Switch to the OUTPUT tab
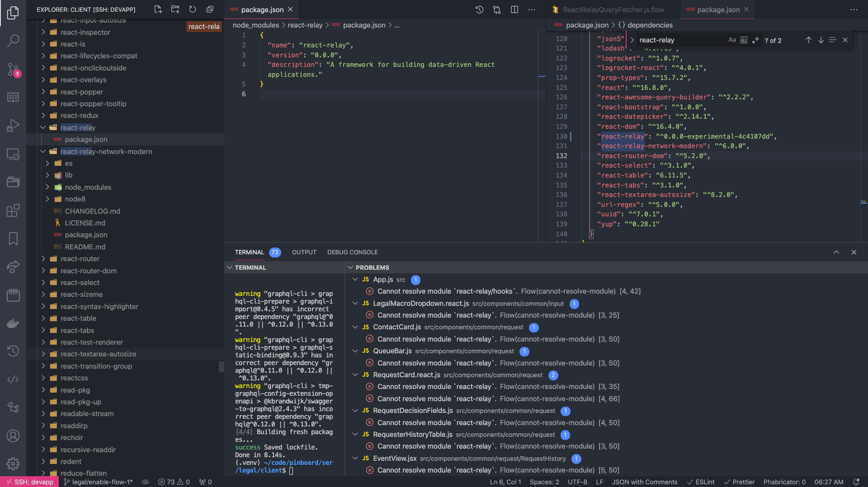 pyautogui.click(x=304, y=252)
